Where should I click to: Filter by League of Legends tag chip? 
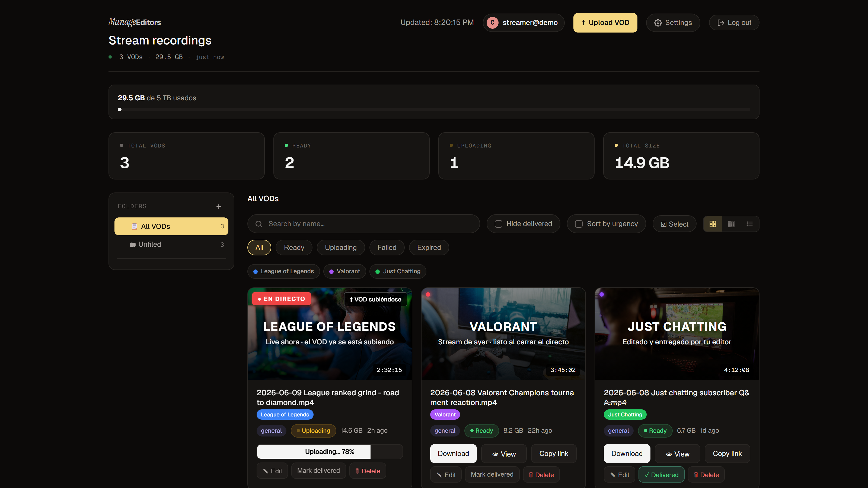tap(283, 271)
